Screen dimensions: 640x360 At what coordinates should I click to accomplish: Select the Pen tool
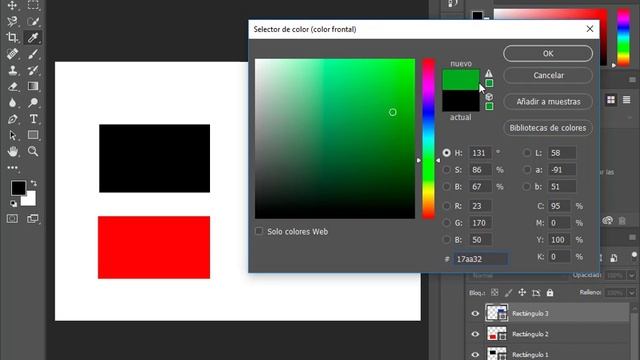click(12, 119)
